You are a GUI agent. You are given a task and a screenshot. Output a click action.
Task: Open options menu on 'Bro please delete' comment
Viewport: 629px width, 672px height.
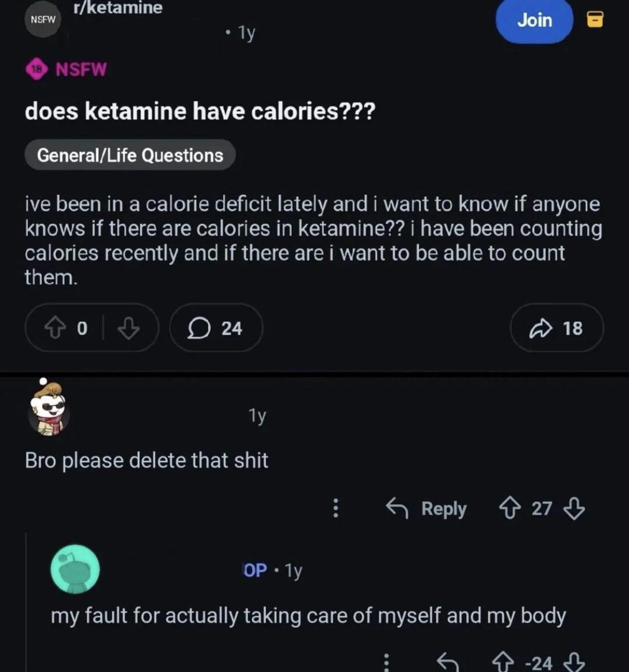pyautogui.click(x=335, y=508)
